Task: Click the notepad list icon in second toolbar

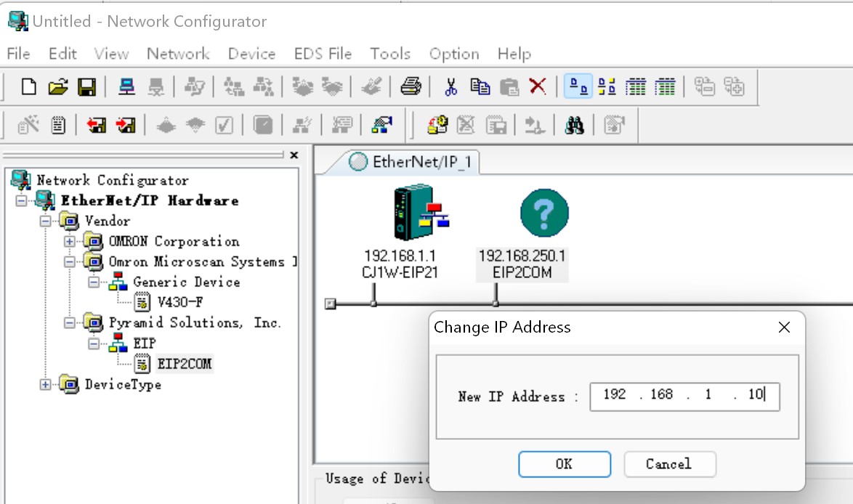Action: click(x=57, y=126)
